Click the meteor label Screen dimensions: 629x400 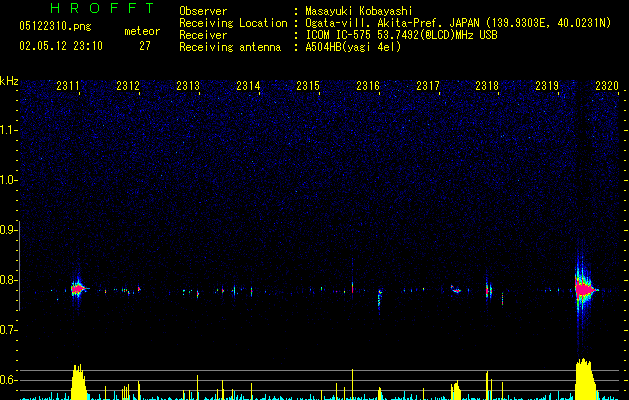tap(142, 31)
